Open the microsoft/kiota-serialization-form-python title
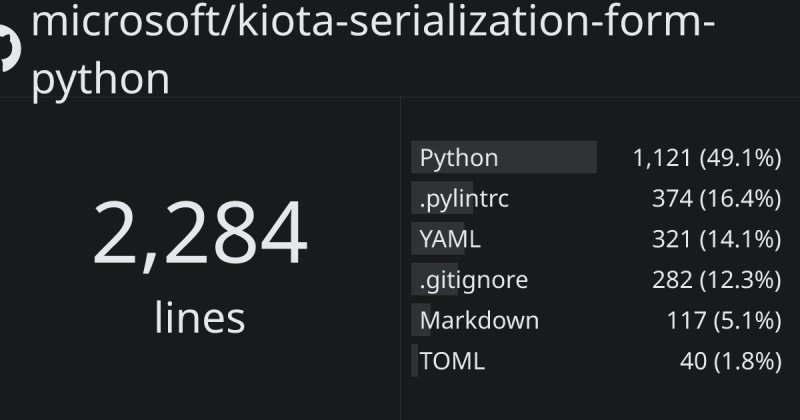Image resolution: width=800 pixels, height=420 pixels. point(373,51)
